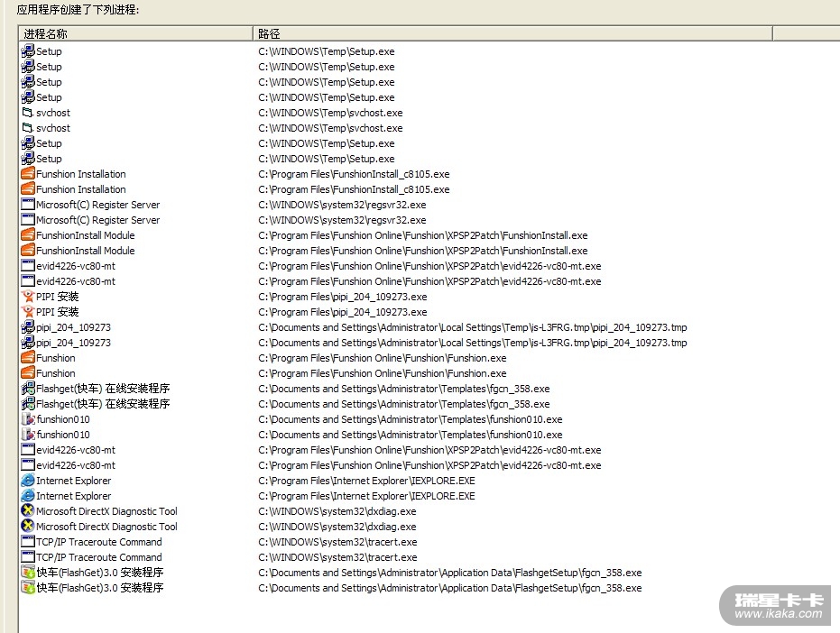Screen dimensions: 840x633
Task: Click the lower svchost row icon
Action: tap(28, 128)
